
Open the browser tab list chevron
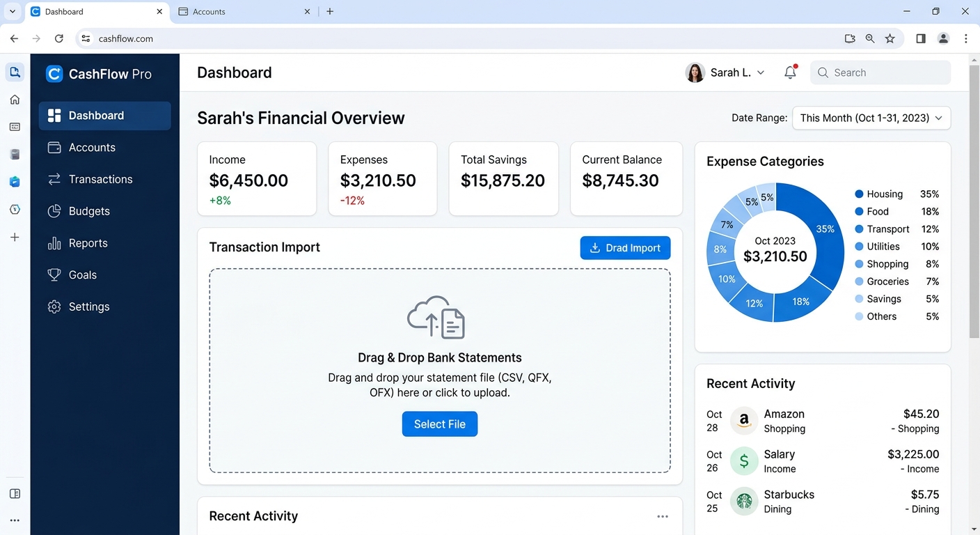point(13,12)
